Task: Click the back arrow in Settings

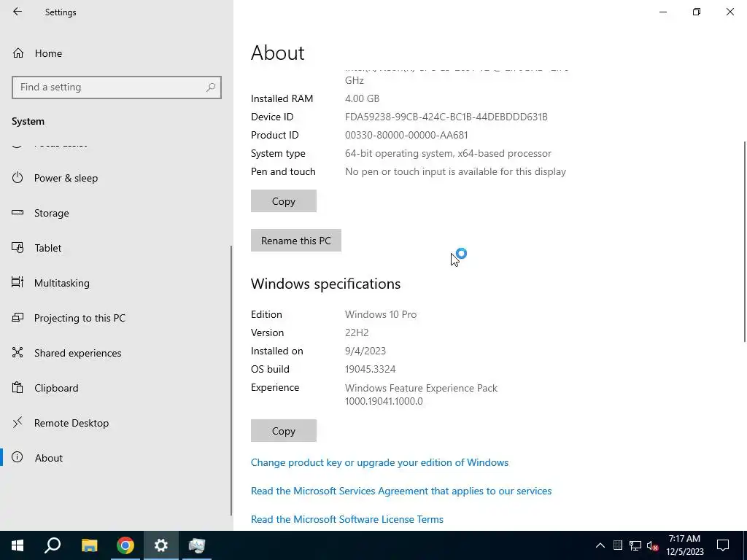Action: click(18, 12)
